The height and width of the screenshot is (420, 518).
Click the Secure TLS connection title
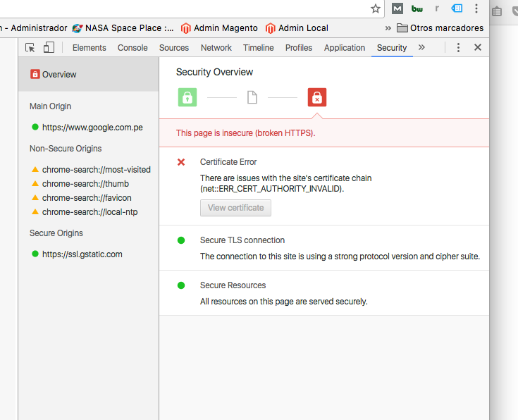[242, 240]
